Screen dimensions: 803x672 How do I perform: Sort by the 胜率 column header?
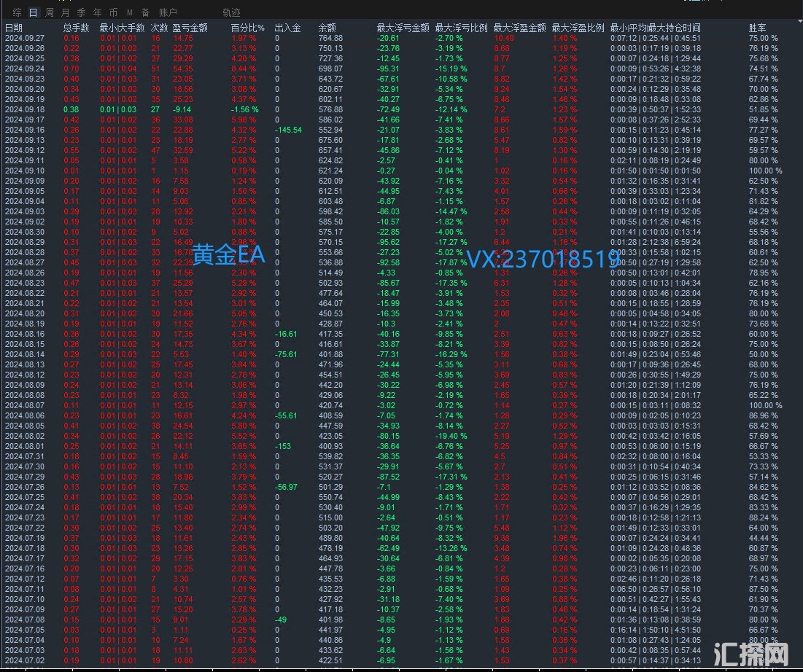tap(758, 28)
